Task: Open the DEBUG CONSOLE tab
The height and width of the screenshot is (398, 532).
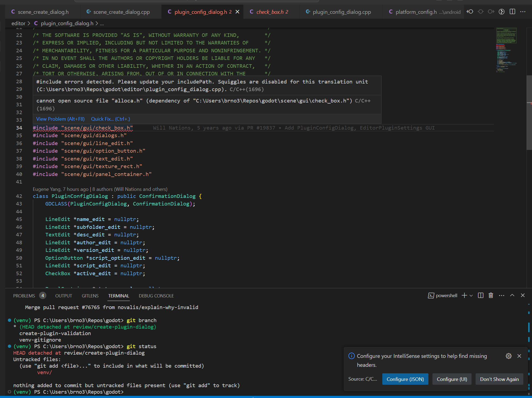Action: 156,296
